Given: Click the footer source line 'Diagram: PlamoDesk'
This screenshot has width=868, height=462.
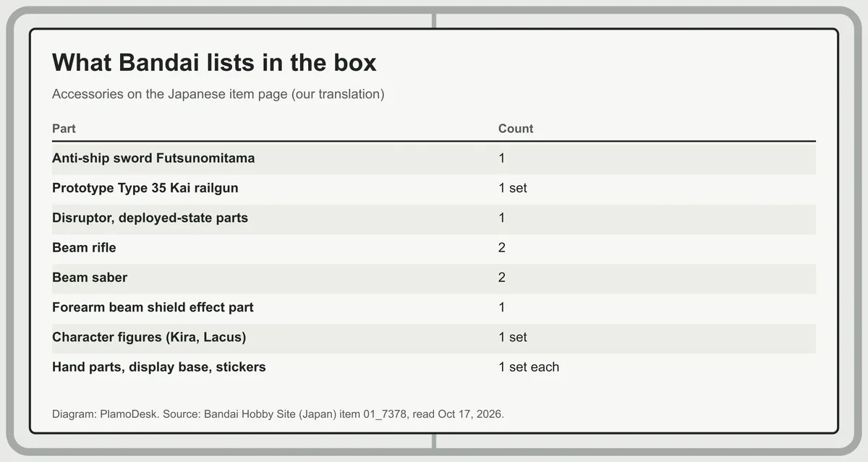Looking at the screenshot, I should click(278, 414).
